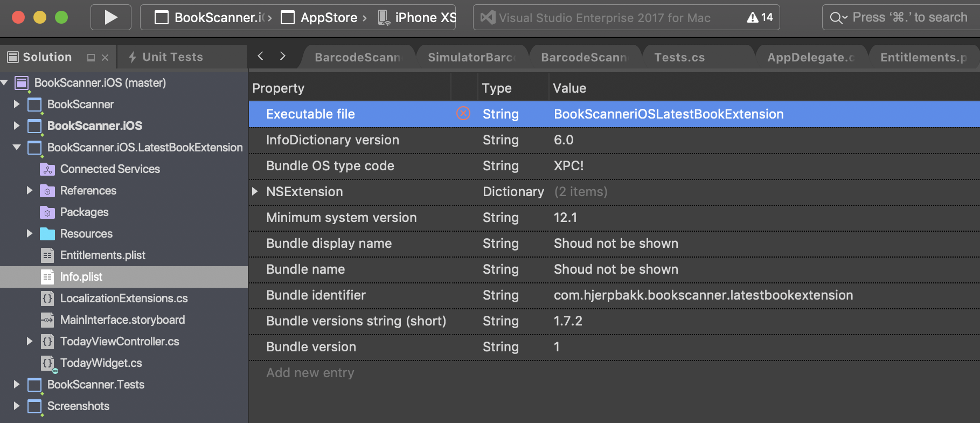980x423 pixels.
Task: Click the LatestBookExtension project icon
Action: [x=34, y=148]
